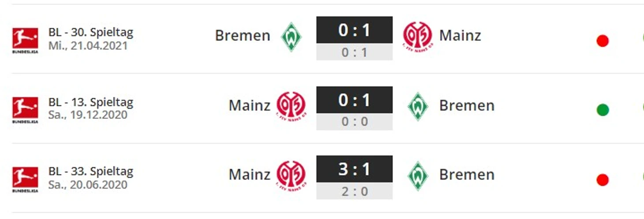This screenshot has height=219, width=644.
Task: Open 'BL - 13. Spieltag' link
Action: pyautogui.click(x=90, y=102)
